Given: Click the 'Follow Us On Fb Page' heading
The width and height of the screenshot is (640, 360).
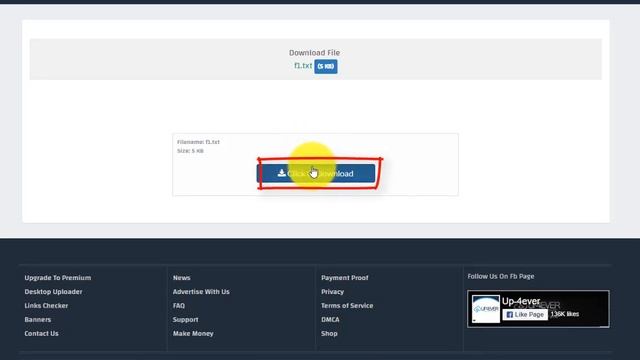Looking at the screenshot, I should click(501, 276).
